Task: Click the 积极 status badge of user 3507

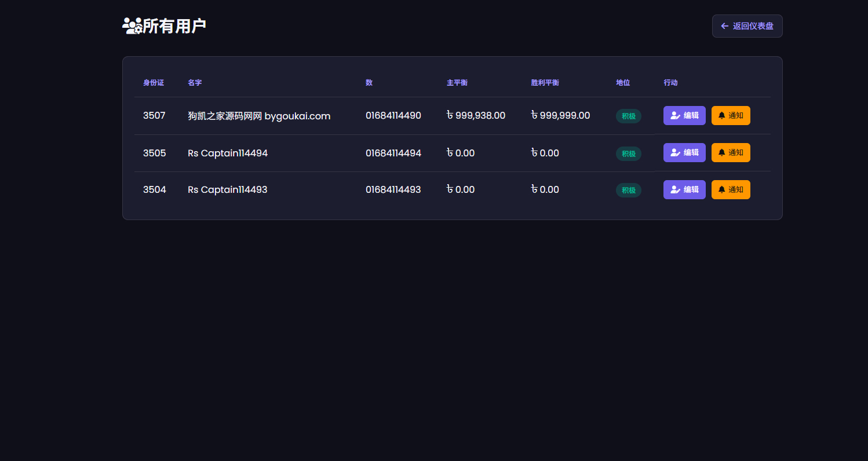Action: click(628, 116)
